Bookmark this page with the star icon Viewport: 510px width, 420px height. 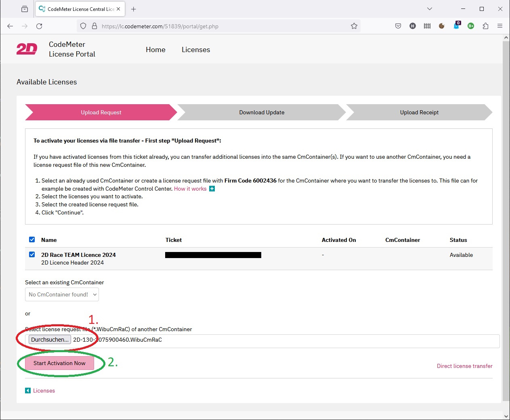pos(354,26)
